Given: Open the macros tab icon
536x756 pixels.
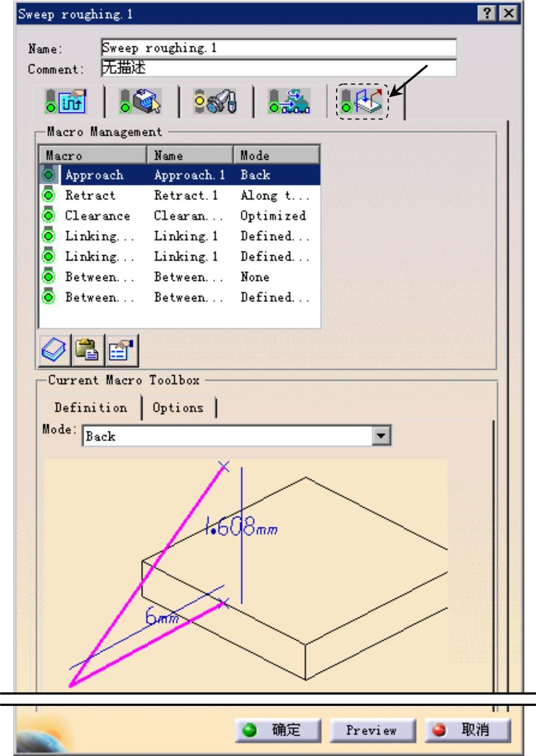Looking at the screenshot, I should tap(363, 101).
